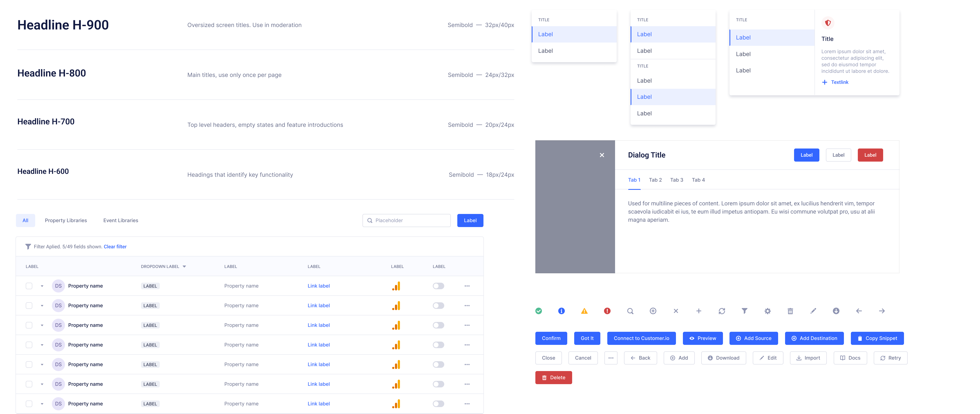Enable the toggle switch in the first table row
The height and width of the screenshot is (414, 980).
pos(438,286)
